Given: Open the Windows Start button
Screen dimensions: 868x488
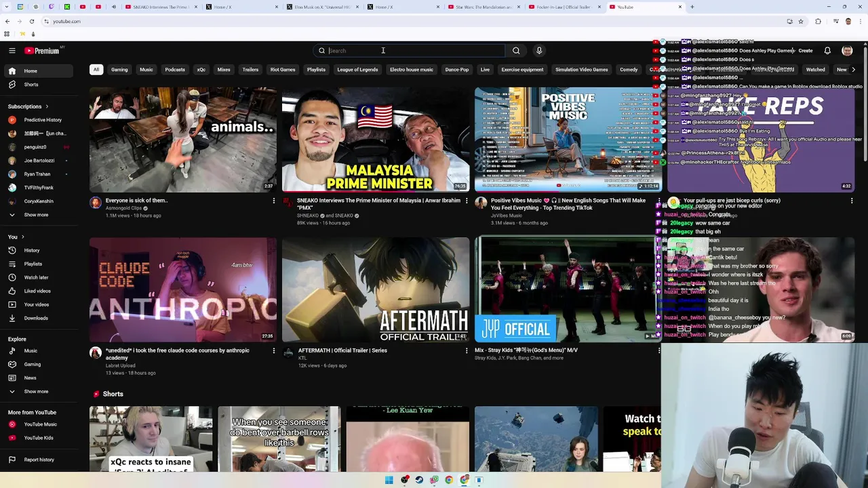Looking at the screenshot, I should click(389, 480).
